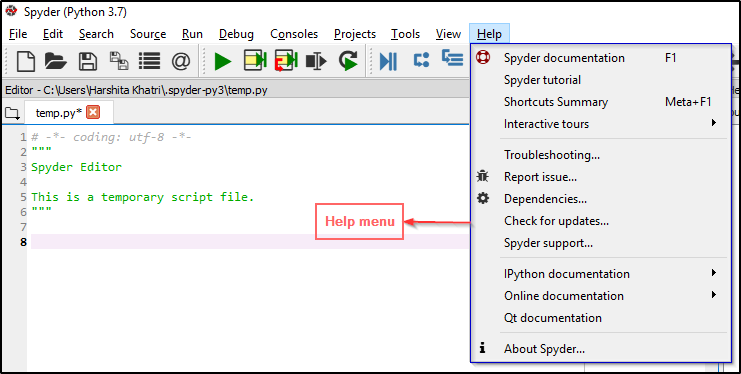Run the file with the green play icon
The image size is (741, 374).
point(223,61)
